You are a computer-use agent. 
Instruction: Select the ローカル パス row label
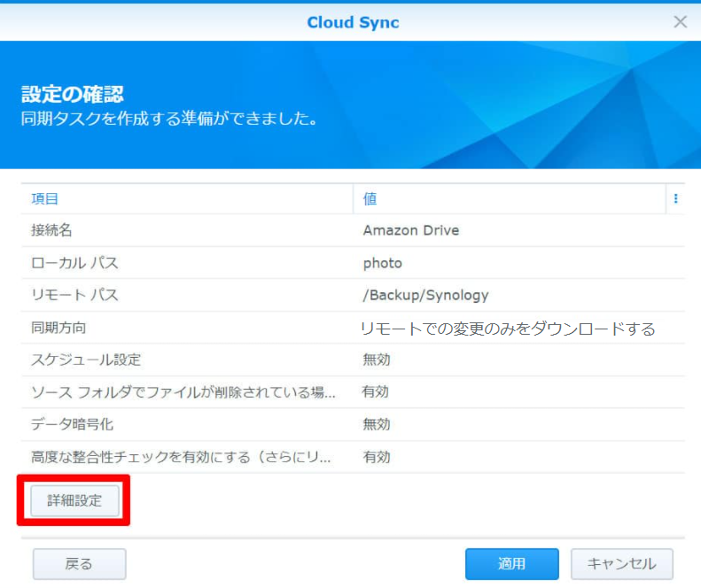click(x=74, y=263)
